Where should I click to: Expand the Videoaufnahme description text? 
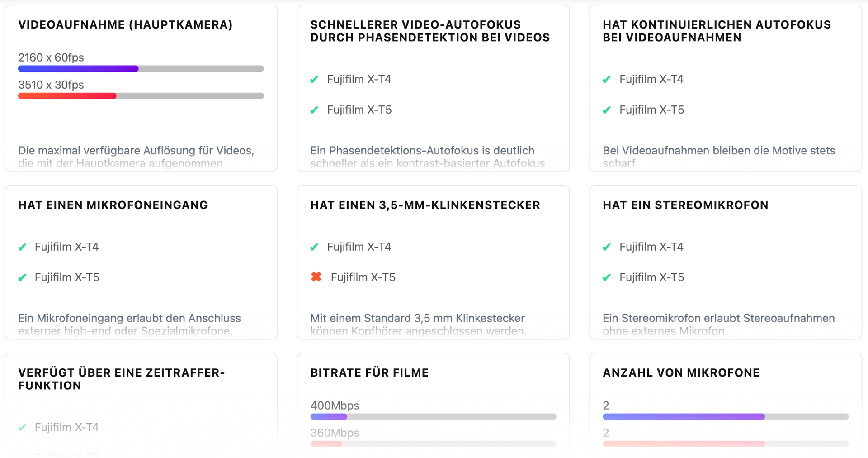[x=136, y=157]
